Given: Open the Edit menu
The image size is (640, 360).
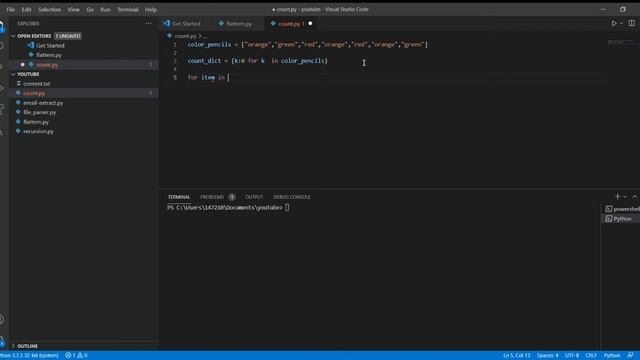Looking at the screenshot, I should click(27, 9).
